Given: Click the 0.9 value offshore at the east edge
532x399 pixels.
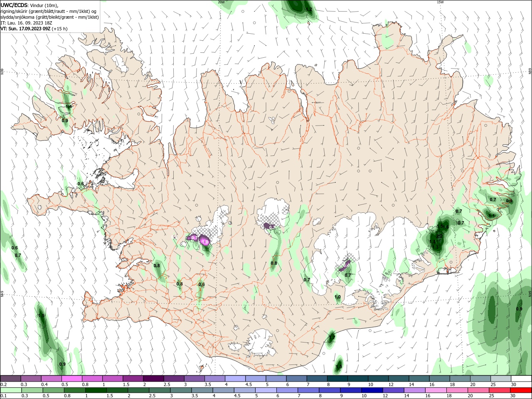Looking at the screenshot, I should [519, 309].
